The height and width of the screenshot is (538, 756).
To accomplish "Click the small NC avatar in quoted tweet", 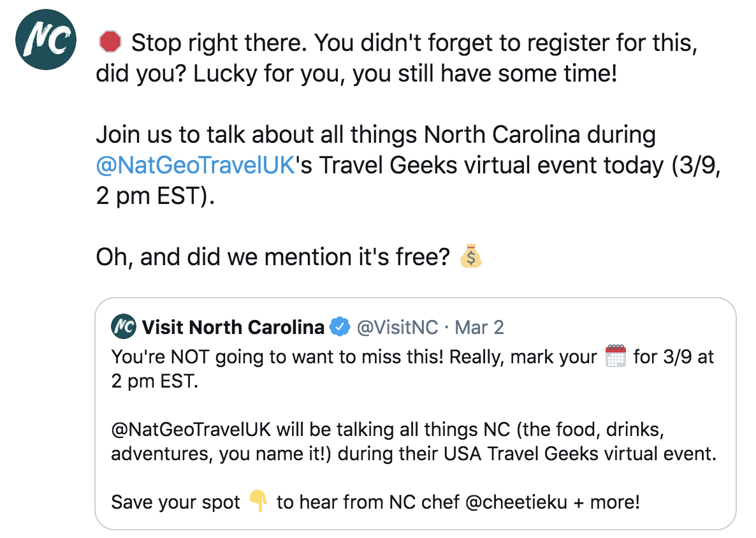I will [x=124, y=327].
